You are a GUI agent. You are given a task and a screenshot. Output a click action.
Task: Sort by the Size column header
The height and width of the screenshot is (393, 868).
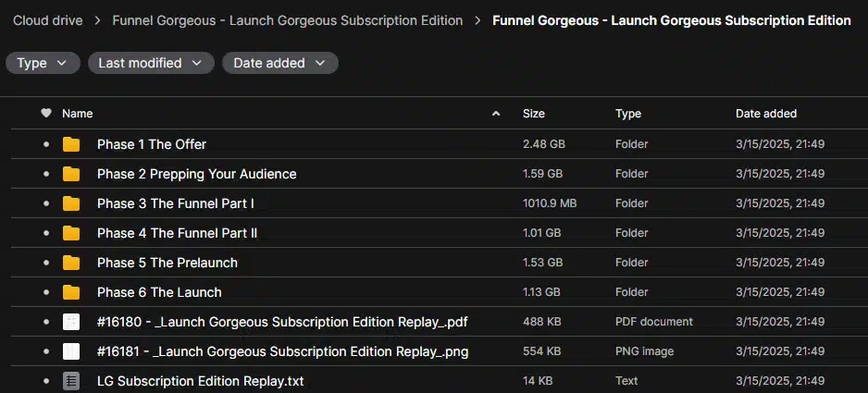(x=534, y=114)
